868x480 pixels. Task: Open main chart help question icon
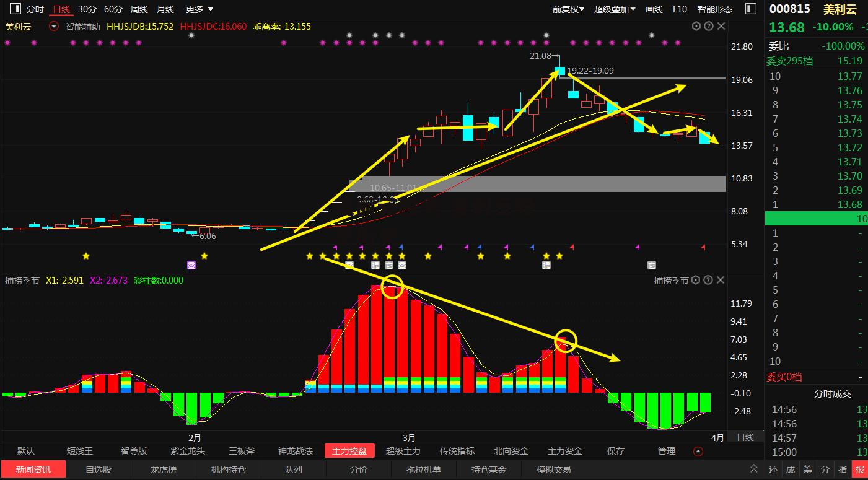708,27
